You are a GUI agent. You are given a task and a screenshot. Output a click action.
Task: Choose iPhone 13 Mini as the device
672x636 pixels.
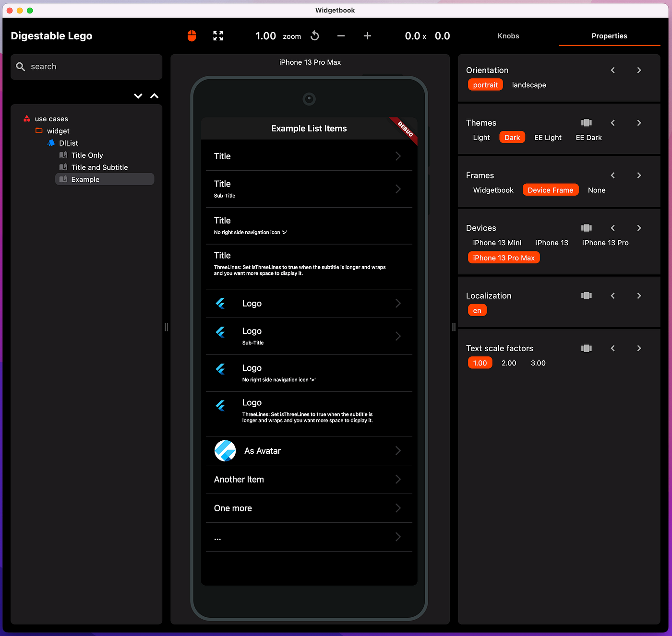(497, 243)
